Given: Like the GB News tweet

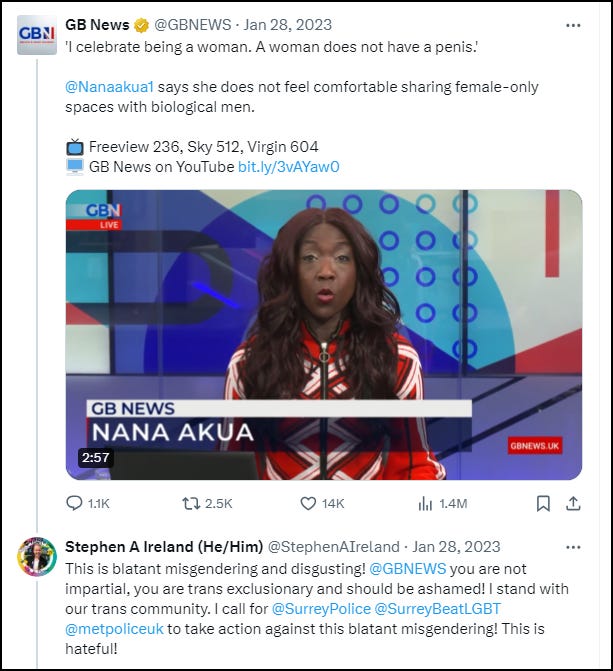Looking at the screenshot, I should pos(322,503).
